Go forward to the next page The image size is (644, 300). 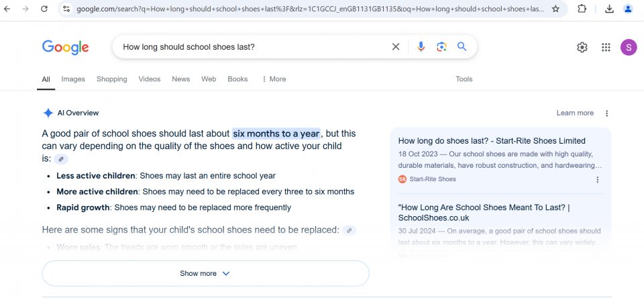pos(25,9)
